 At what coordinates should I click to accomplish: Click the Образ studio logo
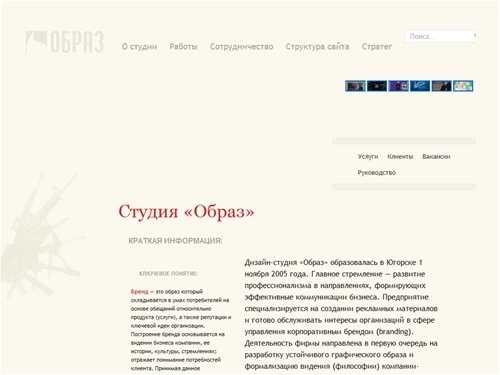coord(65,42)
